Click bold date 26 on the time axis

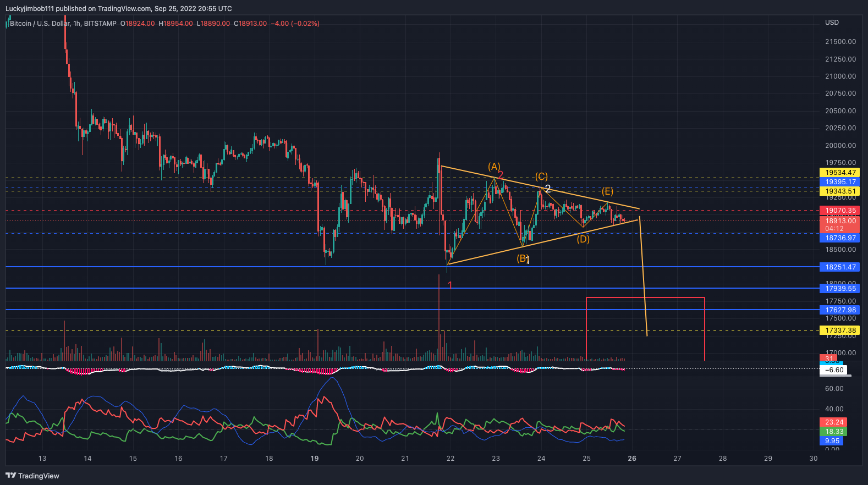pos(632,459)
